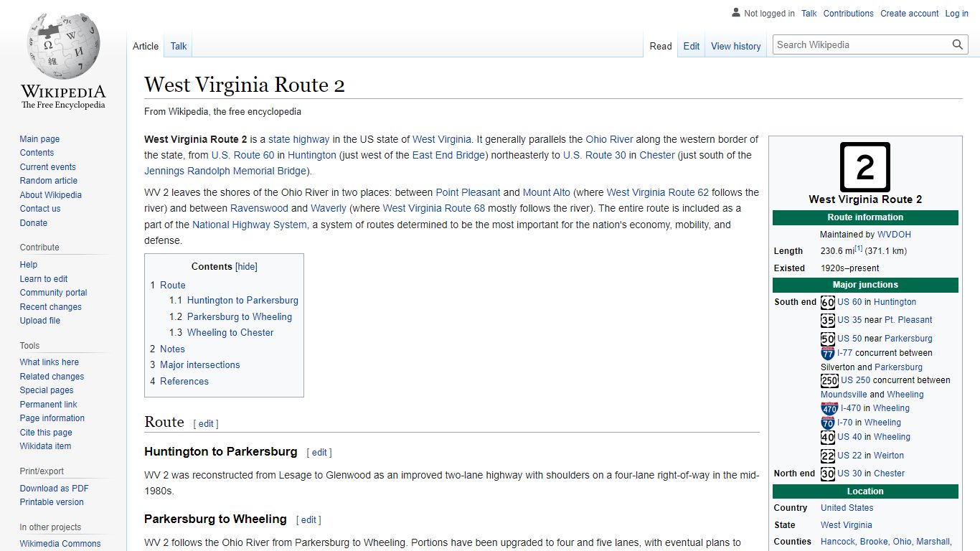Jump to Huntington to Parkersburg in Contents

pos(242,301)
